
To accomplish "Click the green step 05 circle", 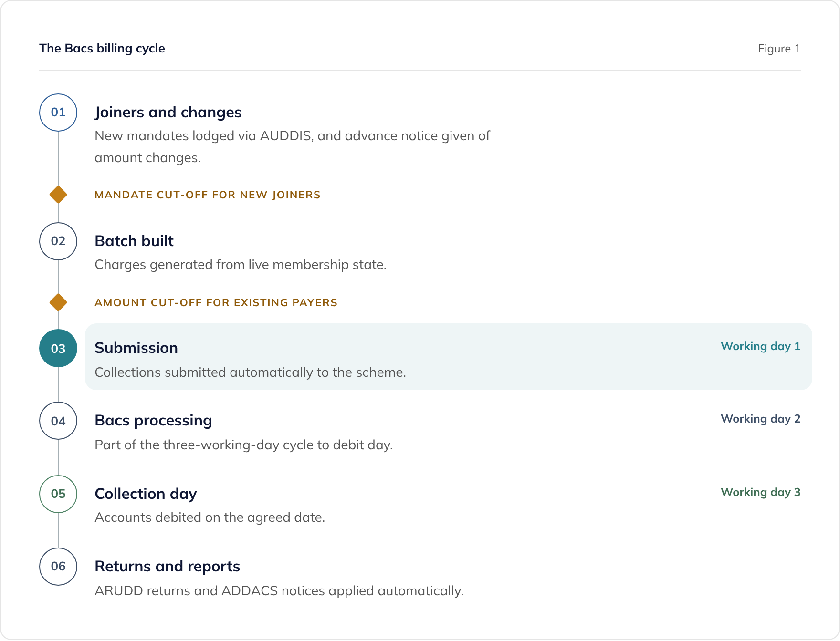I will pos(58,494).
